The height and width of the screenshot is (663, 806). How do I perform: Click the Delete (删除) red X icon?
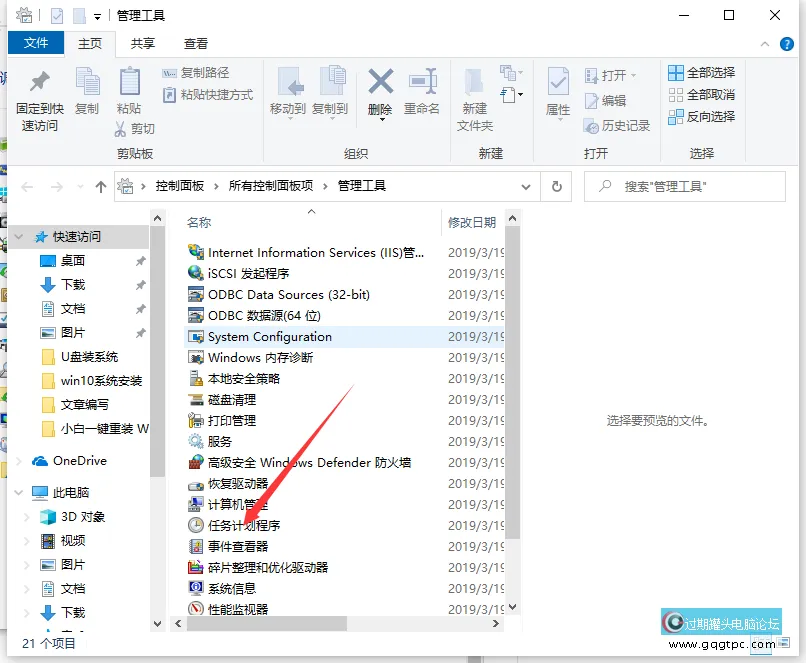click(x=380, y=82)
